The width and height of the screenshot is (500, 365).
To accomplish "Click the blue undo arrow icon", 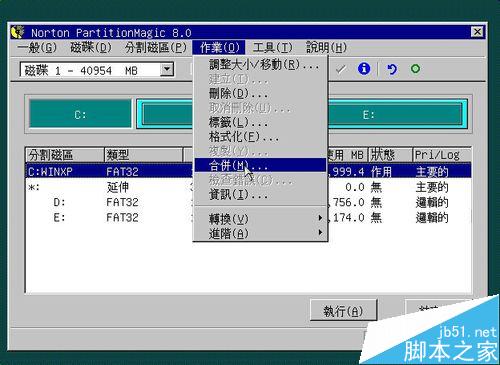I will (391, 69).
